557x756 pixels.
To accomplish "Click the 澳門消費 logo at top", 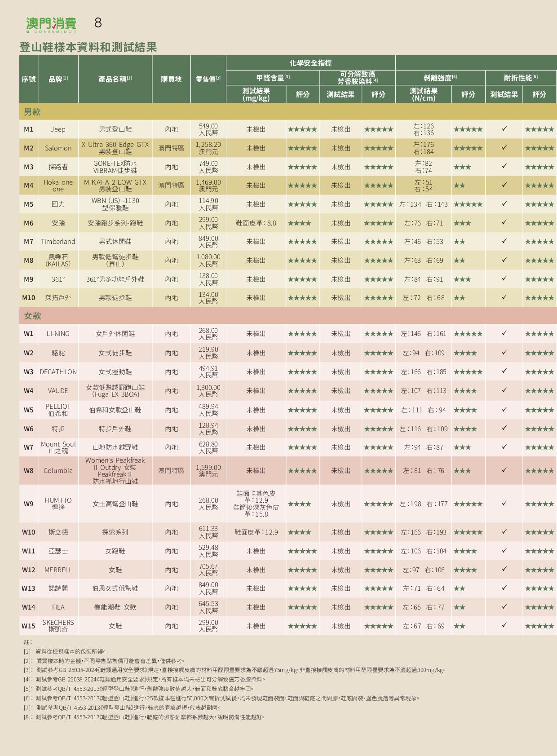I will [x=51, y=24].
